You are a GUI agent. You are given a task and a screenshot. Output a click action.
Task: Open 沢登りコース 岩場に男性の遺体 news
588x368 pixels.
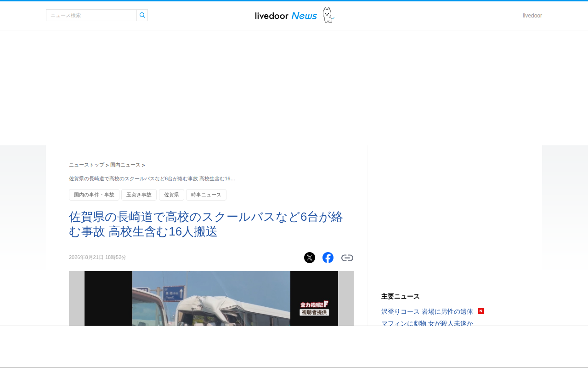427,311
